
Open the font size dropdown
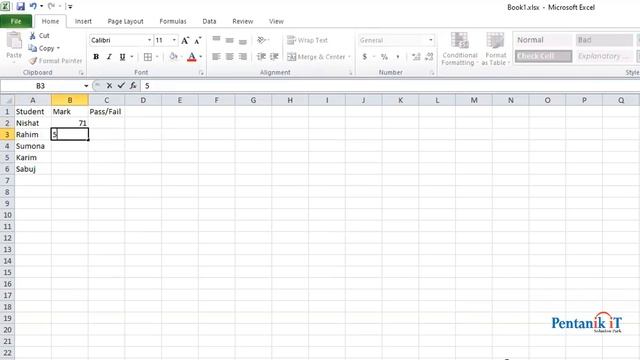coord(174,40)
